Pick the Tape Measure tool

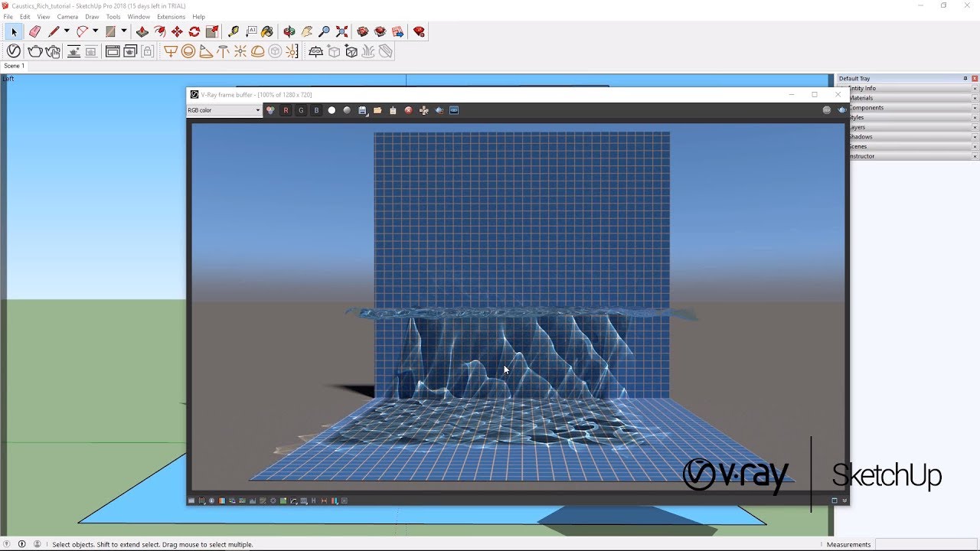click(x=234, y=31)
